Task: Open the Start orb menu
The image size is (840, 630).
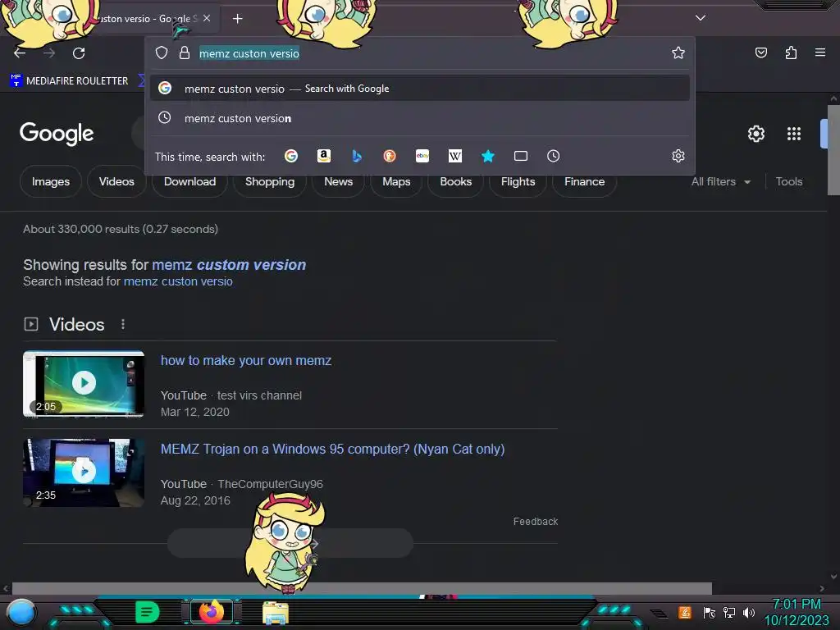Action: click(21, 612)
